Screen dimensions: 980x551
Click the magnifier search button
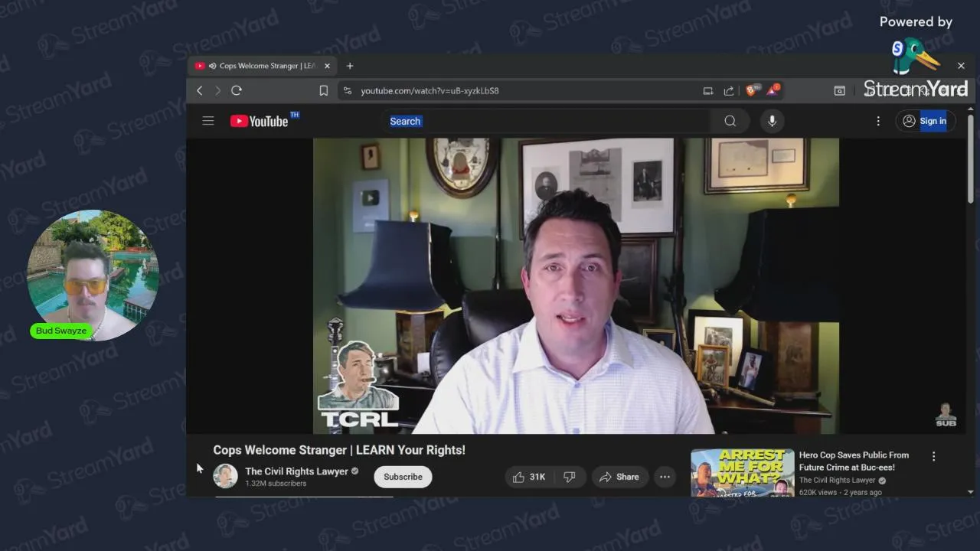coord(730,121)
